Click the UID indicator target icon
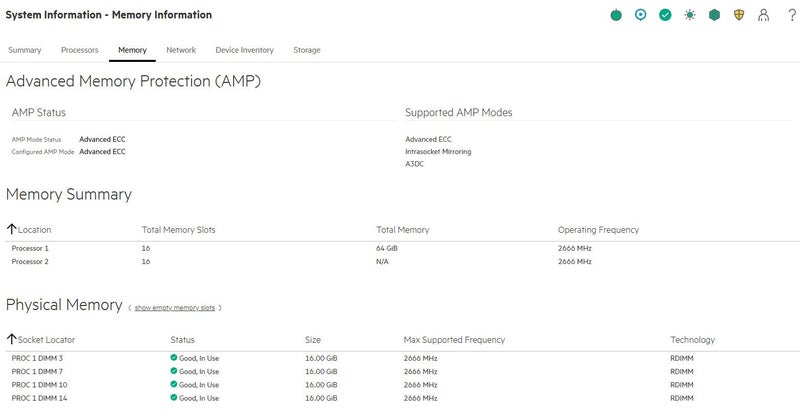800x417 pixels. (x=641, y=15)
